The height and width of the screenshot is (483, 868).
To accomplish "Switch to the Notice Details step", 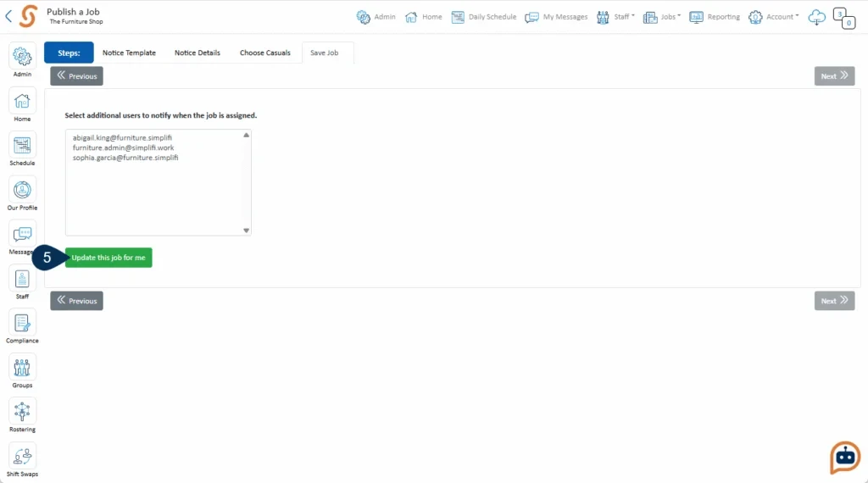I will (x=197, y=53).
